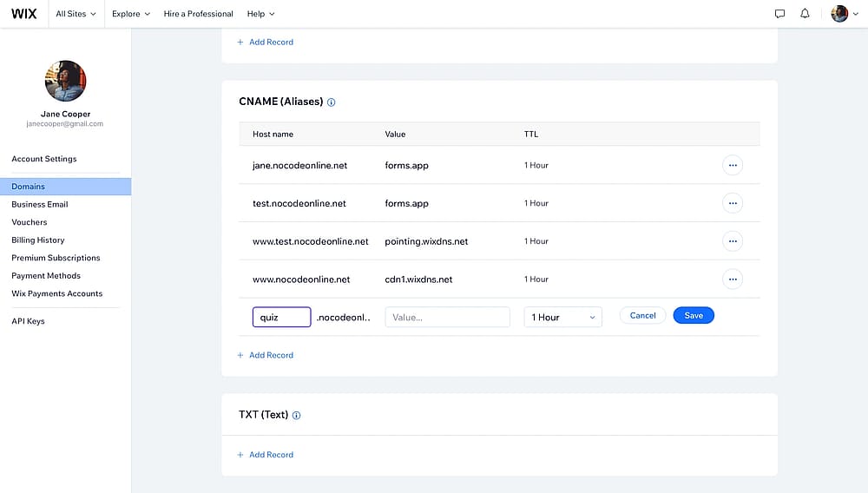The width and height of the screenshot is (868, 493).
Task: Click the cdn1.wixdns.net value
Action: coord(418,279)
